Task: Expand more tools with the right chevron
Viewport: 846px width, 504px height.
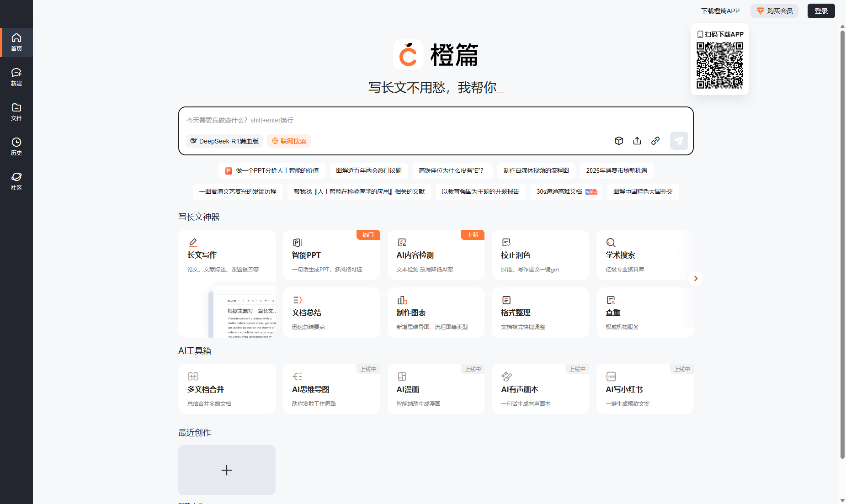Action: (x=696, y=278)
